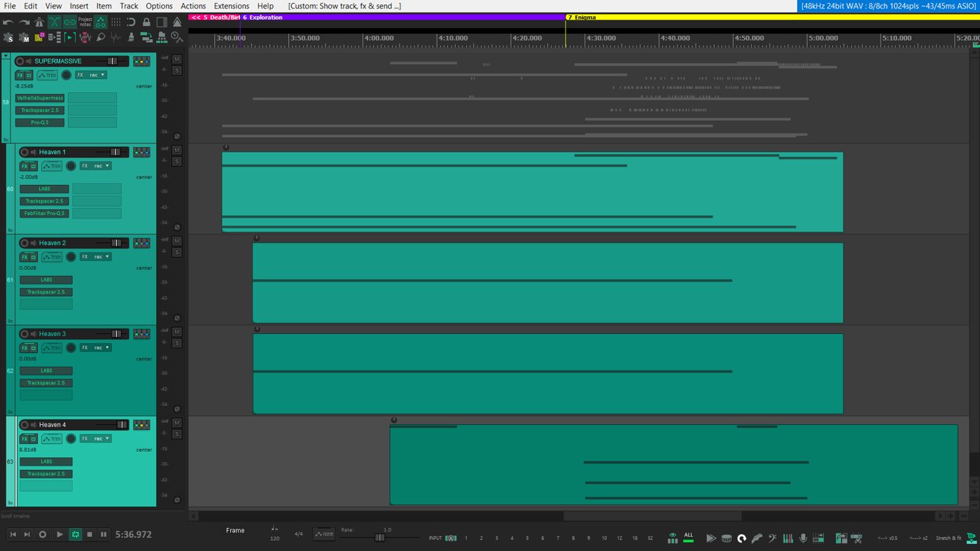Image resolution: width=980 pixels, height=551 pixels.
Task: Adjust the playback Rate slider
Action: [x=379, y=538]
